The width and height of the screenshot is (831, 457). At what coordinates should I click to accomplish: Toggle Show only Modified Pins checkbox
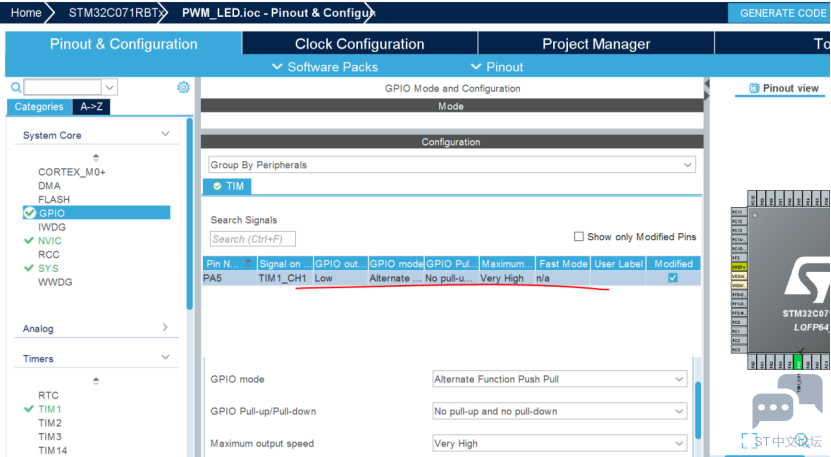pyautogui.click(x=579, y=236)
